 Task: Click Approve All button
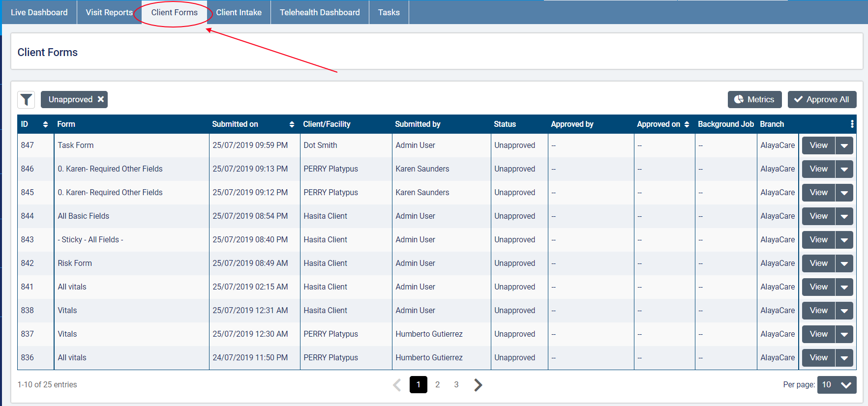tap(822, 99)
